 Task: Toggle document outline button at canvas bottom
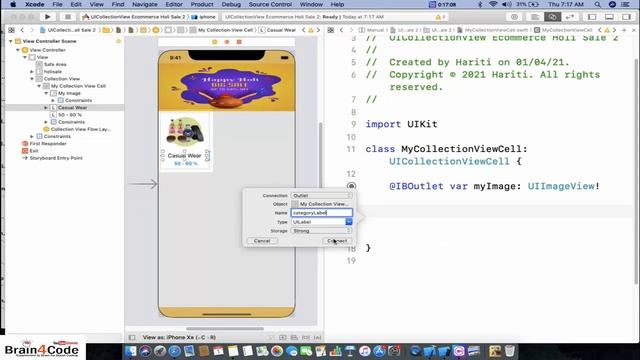[132, 338]
